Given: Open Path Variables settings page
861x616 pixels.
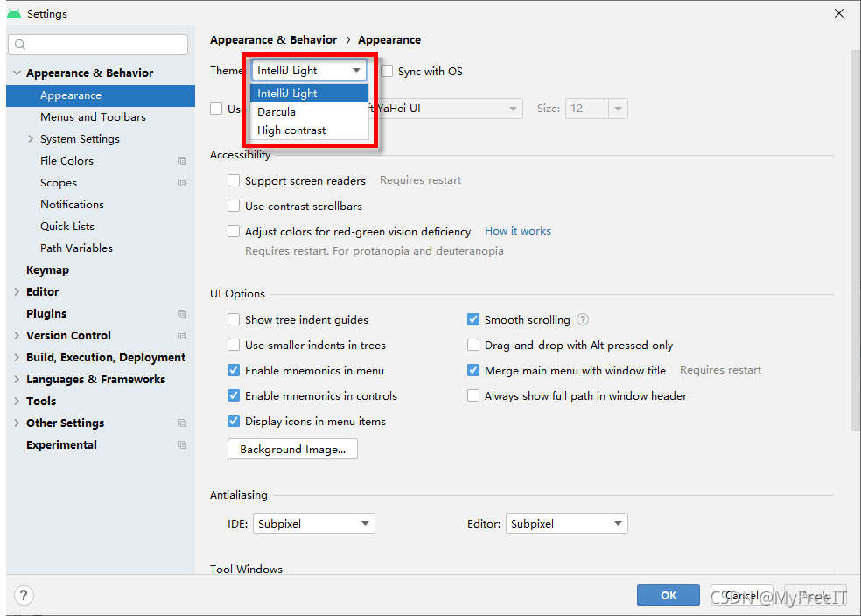Looking at the screenshot, I should click(76, 248).
